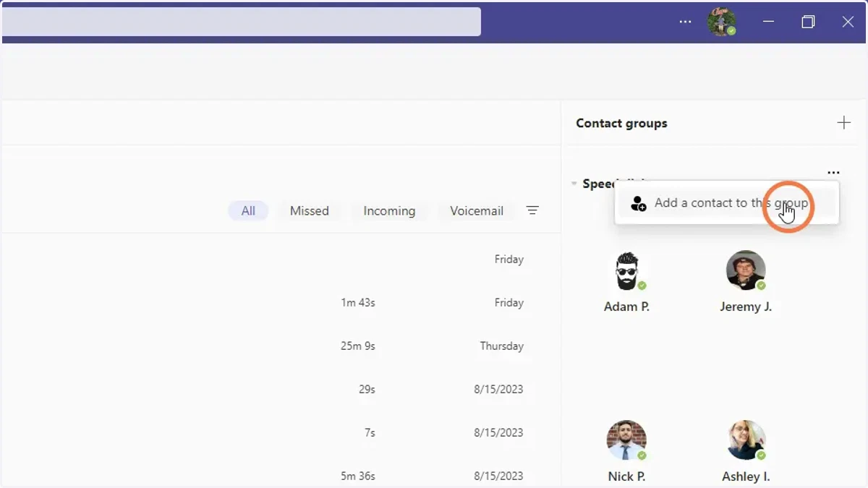Click the Nick P. name label
This screenshot has width=868, height=488.
[x=626, y=476]
